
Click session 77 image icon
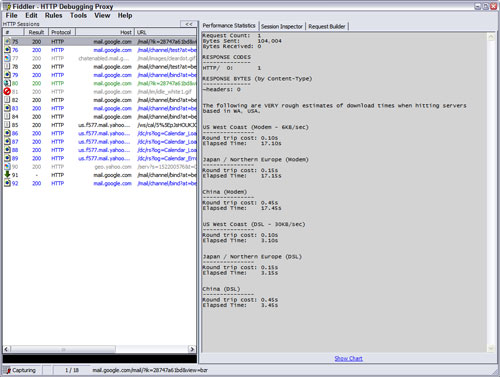7,58
